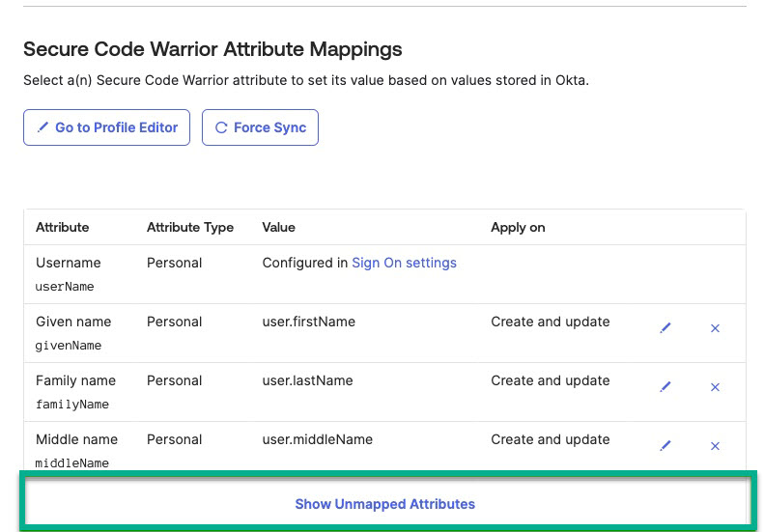Click the middleName code name
The height and width of the screenshot is (532, 764).
[x=72, y=463]
